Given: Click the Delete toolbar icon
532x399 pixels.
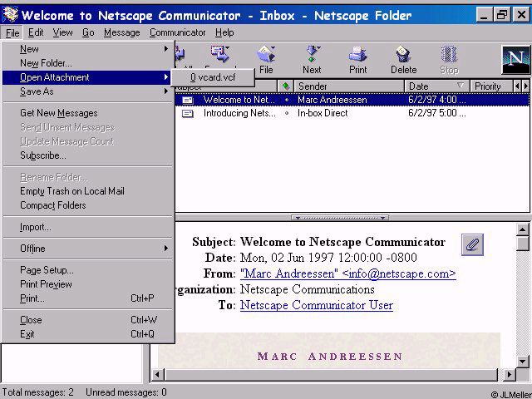Looking at the screenshot, I should 403,54.
